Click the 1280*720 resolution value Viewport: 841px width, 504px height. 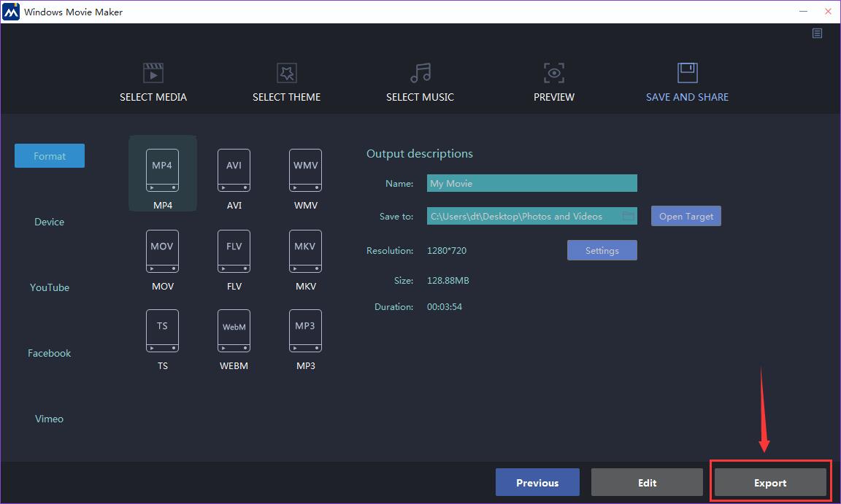pos(447,251)
